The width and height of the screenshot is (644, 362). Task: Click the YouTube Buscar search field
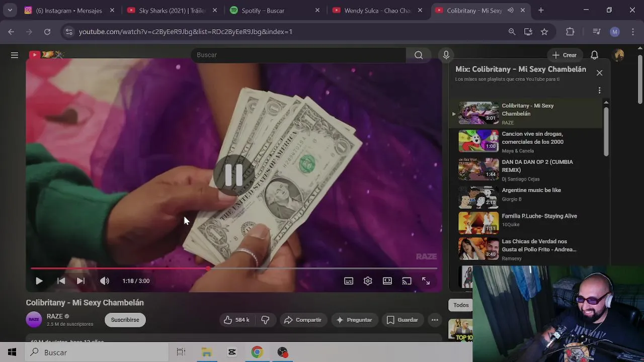coord(298,55)
